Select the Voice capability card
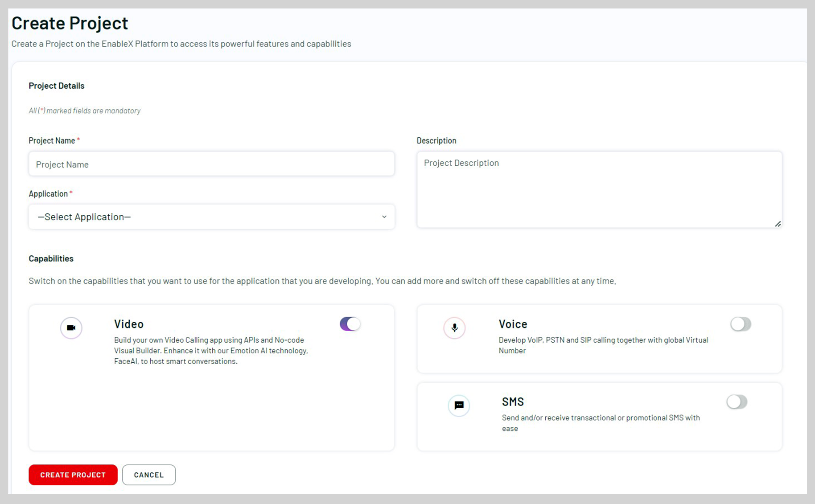Screen dimensions: 815x504 [599, 339]
